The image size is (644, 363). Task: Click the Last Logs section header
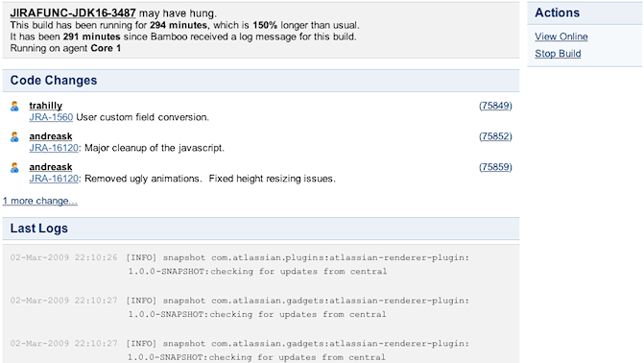[261, 229]
